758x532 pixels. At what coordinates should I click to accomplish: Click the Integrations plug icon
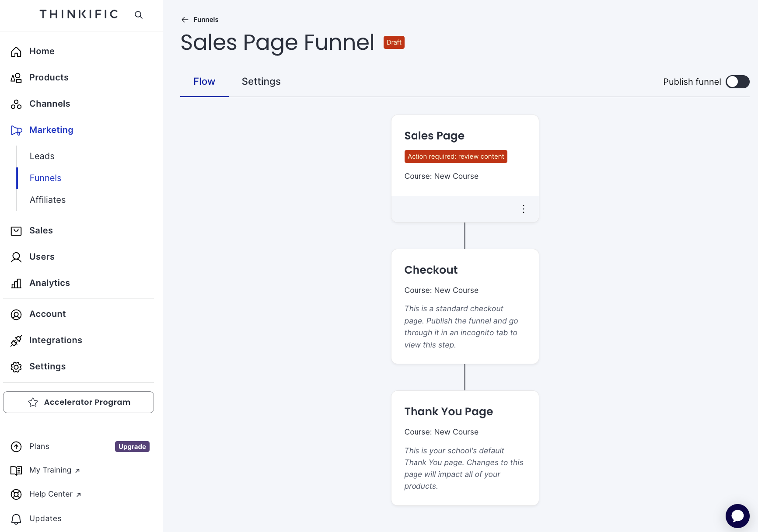click(16, 341)
